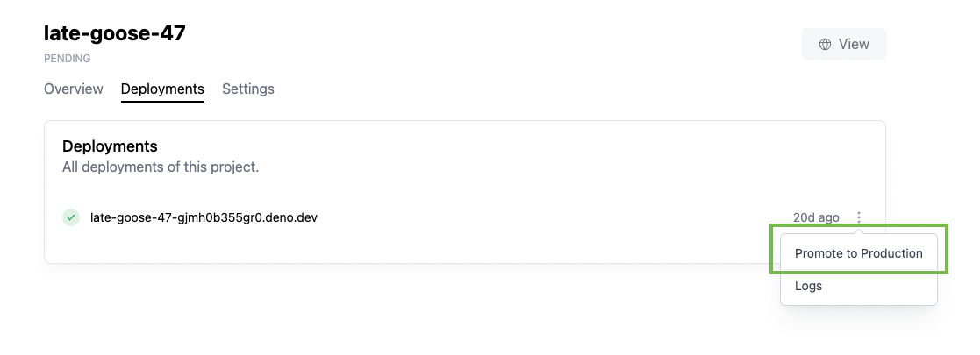The image size is (980, 355).
Task: Promote the 20-day-old deployment to production
Action: 858,253
